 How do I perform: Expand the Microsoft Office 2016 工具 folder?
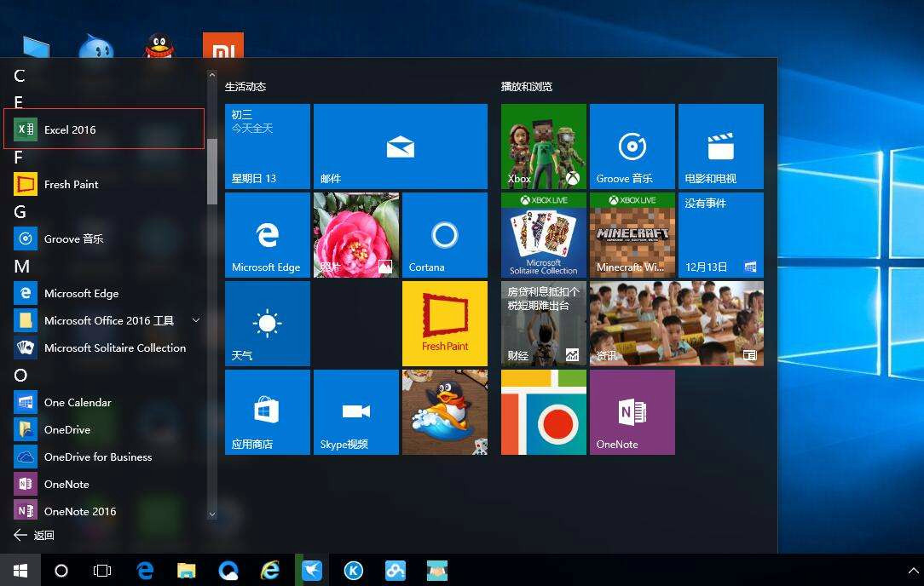(x=195, y=320)
